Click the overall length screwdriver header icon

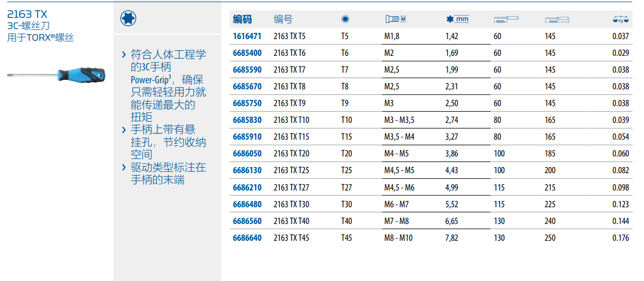click(x=557, y=20)
